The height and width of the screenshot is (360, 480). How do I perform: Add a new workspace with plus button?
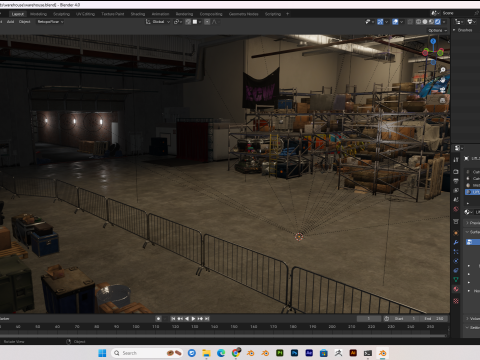point(287,14)
